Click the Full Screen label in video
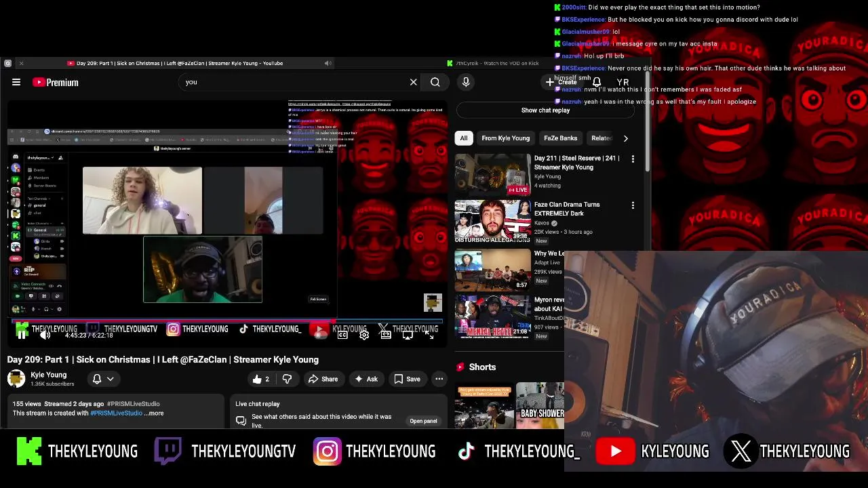The width and height of the screenshot is (868, 488). point(318,299)
